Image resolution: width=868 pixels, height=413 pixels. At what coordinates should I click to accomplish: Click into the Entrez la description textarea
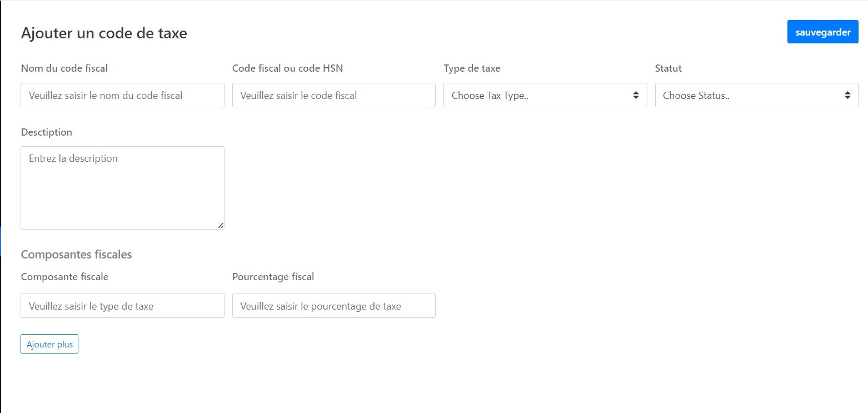coord(122,187)
